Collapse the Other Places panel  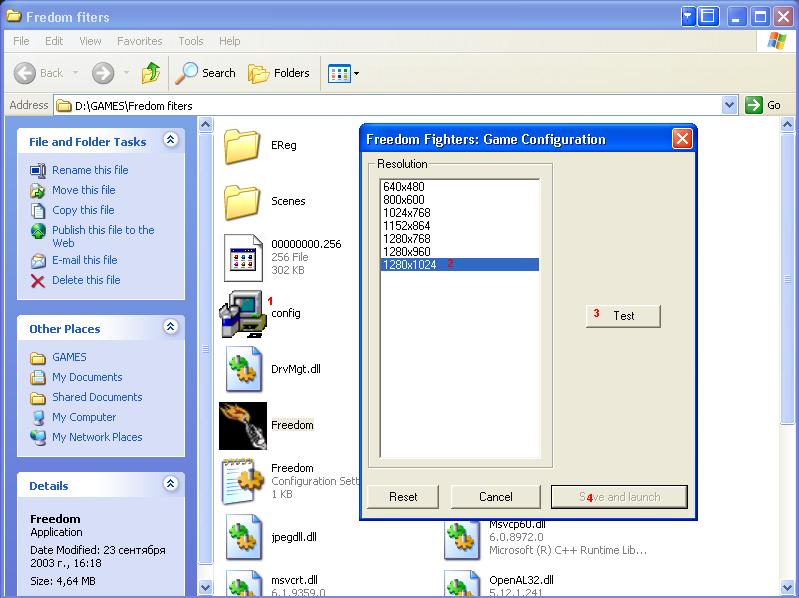(x=171, y=327)
